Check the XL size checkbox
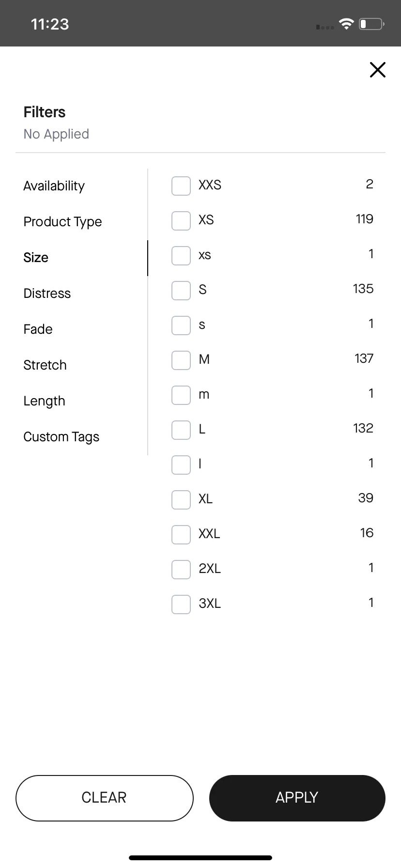401x868 pixels. (x=181, y=500)
